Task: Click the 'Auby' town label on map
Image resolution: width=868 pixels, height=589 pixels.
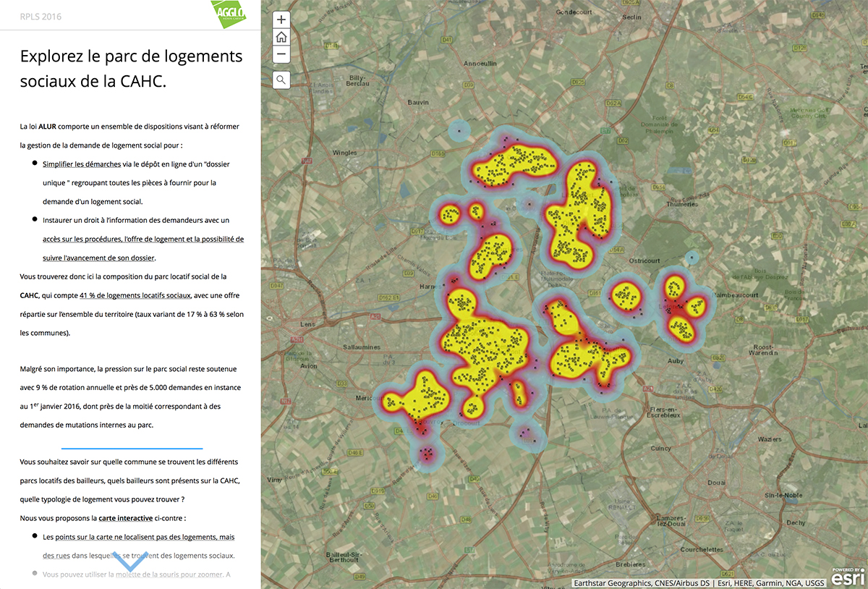Action: pyautogui.click(x=676, y=360)
